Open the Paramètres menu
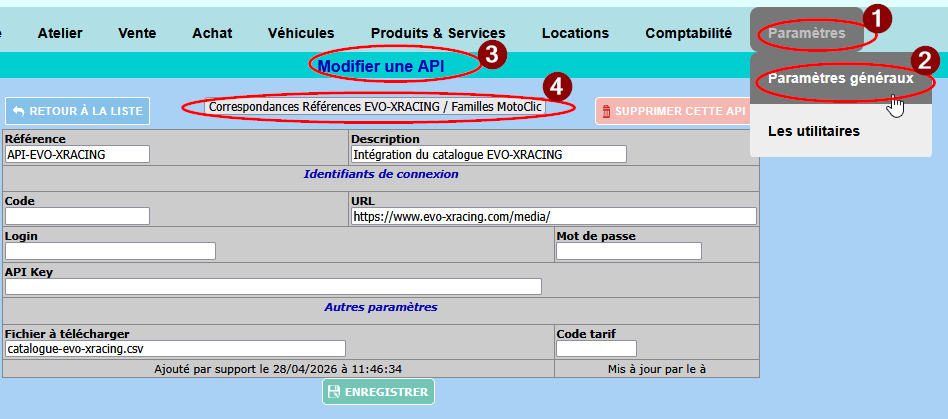The height and width of the screenshot is (419, 948). tap(806, 33)
